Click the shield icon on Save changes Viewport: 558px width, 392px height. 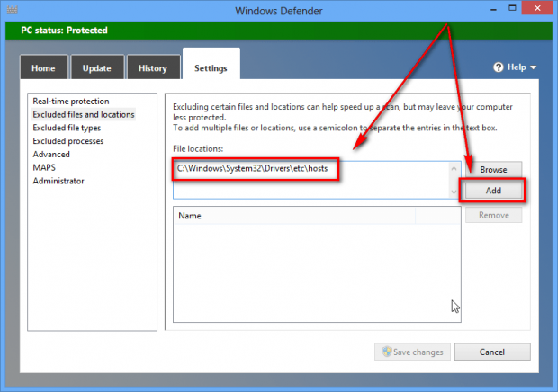pyautogui.click(x=387, y=352)
